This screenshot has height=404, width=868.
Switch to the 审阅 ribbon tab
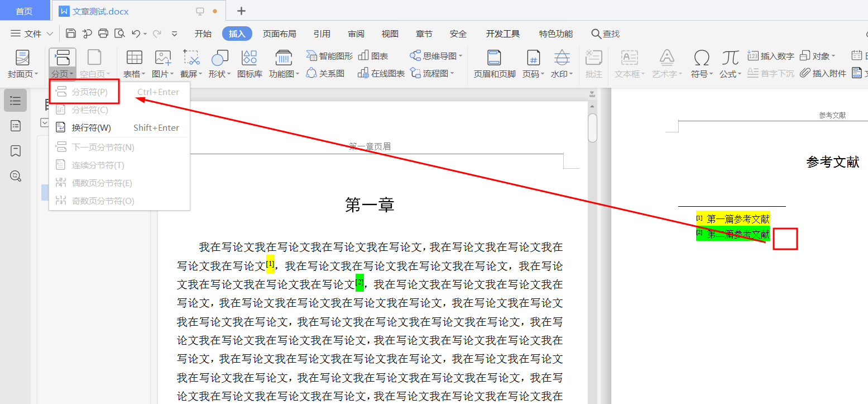[356, 34]
